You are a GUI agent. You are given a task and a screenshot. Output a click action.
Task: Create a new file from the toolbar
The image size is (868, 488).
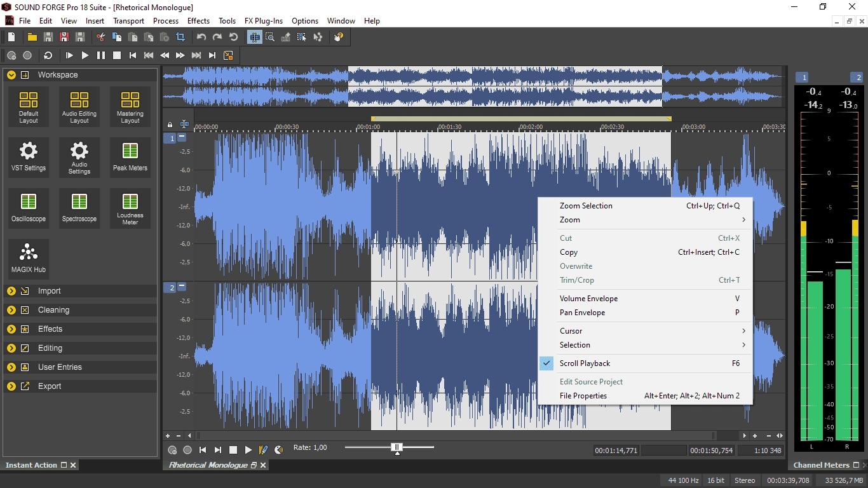[x=11, y=37]
